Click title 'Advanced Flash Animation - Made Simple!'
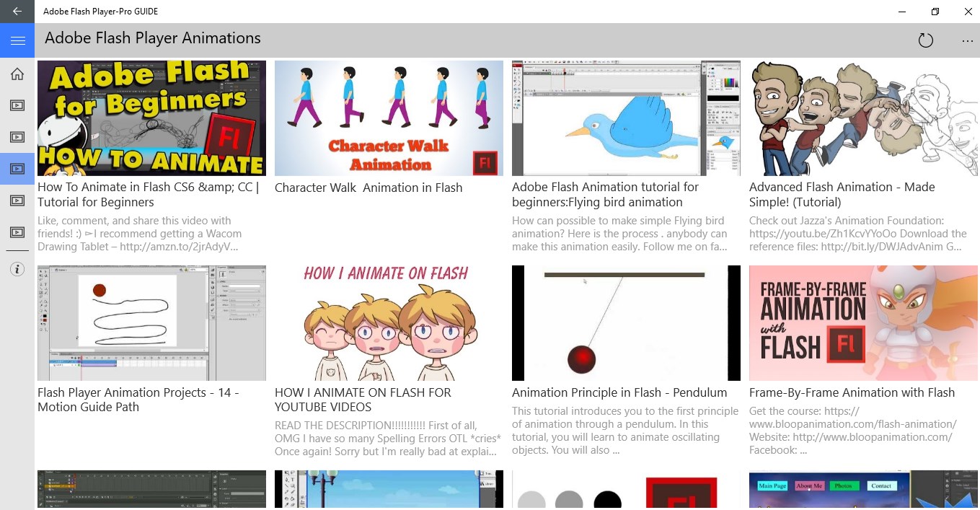The image size is (980, 510). coord(842,195)
